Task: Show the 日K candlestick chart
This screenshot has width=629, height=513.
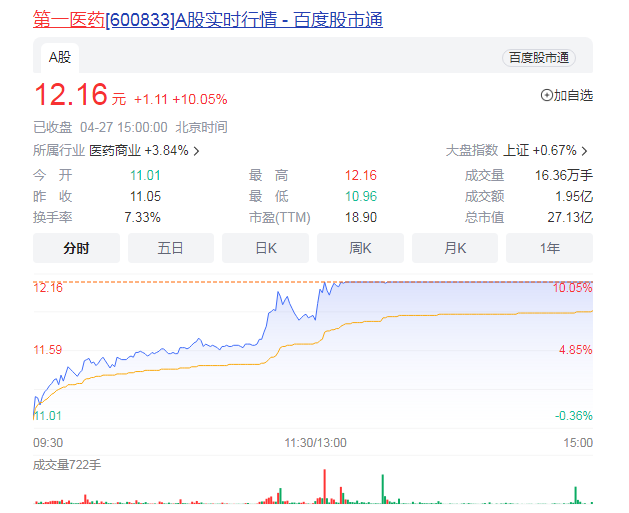Action: coord(265,248)
